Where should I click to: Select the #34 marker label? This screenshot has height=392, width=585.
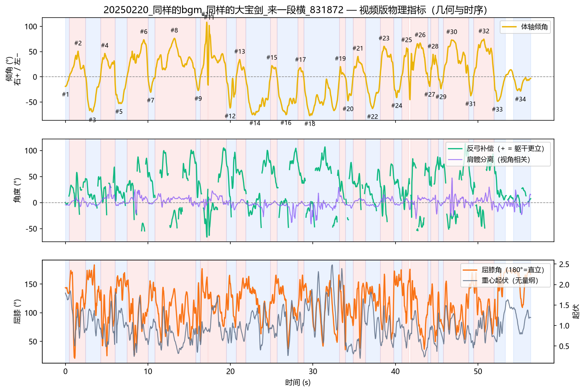520,99
